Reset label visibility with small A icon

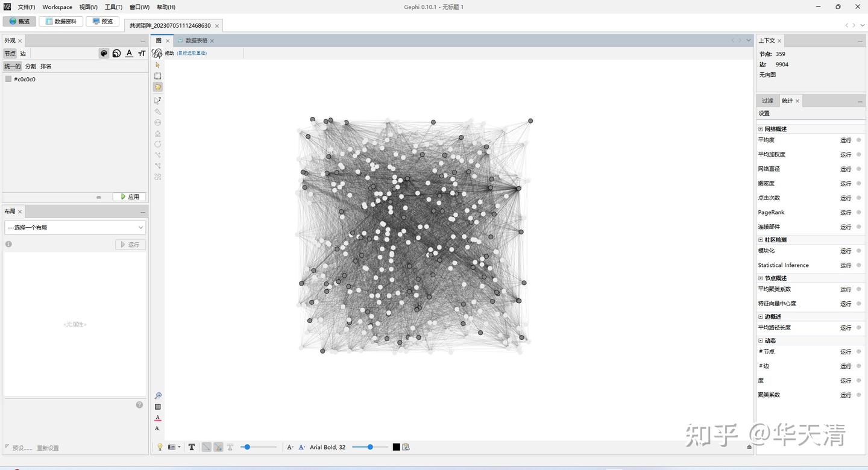coord(157,428)
